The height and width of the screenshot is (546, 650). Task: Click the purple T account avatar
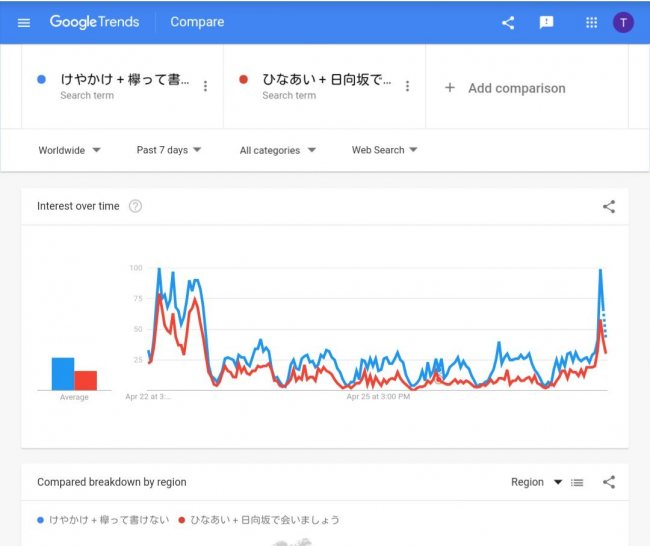[x=623, y=22]
